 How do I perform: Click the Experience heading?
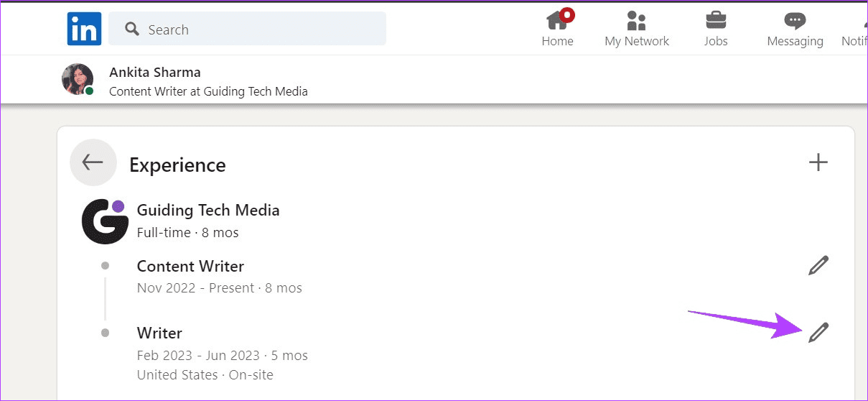177,165
